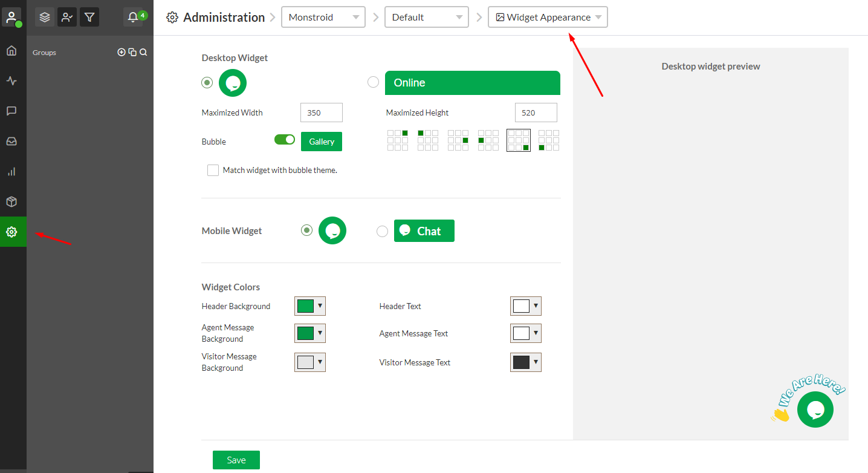The height and width of the screenshot is (473, 868).
Task: Click the search icon in Groups panel
Action: [143, 53]
